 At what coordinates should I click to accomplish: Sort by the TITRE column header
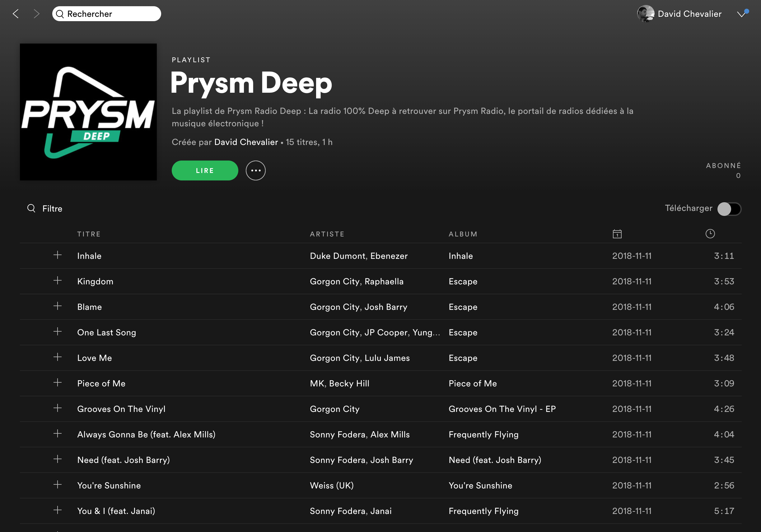click(x=89, y=234)
